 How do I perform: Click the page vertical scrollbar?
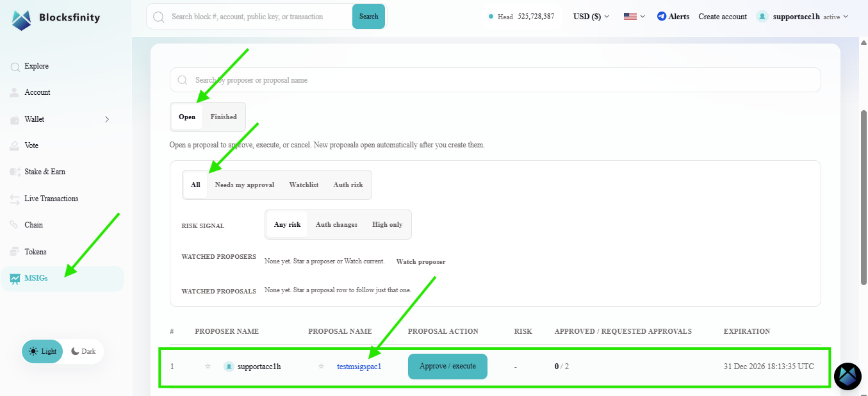click(x=864, y=197)
